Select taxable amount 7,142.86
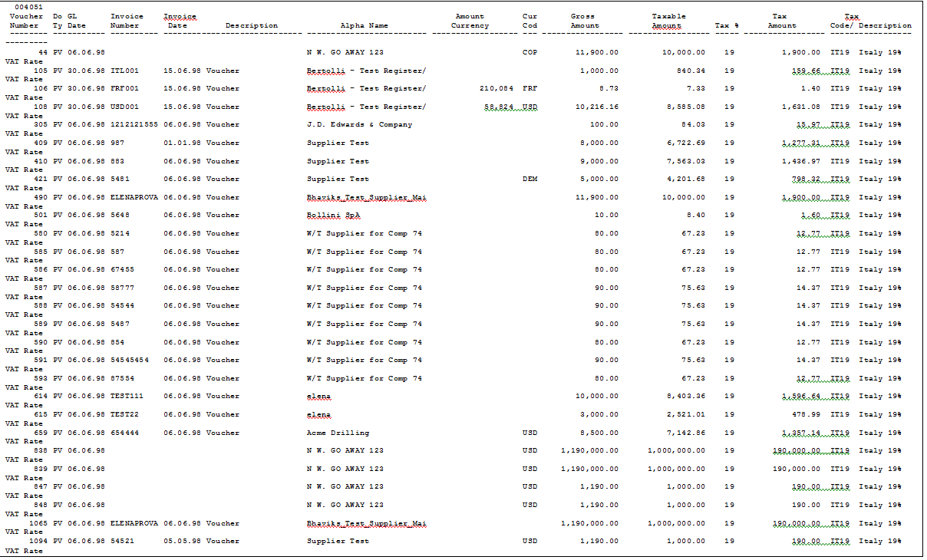 (686, 433)
